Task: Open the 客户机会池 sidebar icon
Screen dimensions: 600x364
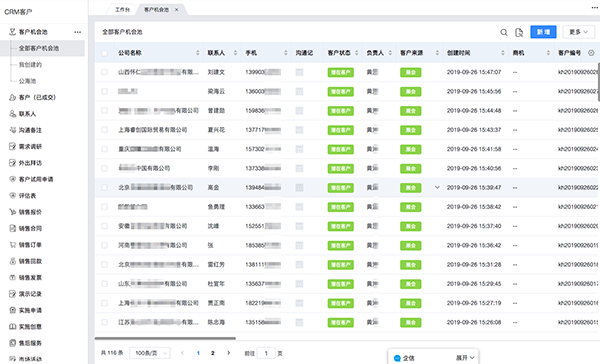Action: click(13, 32)
